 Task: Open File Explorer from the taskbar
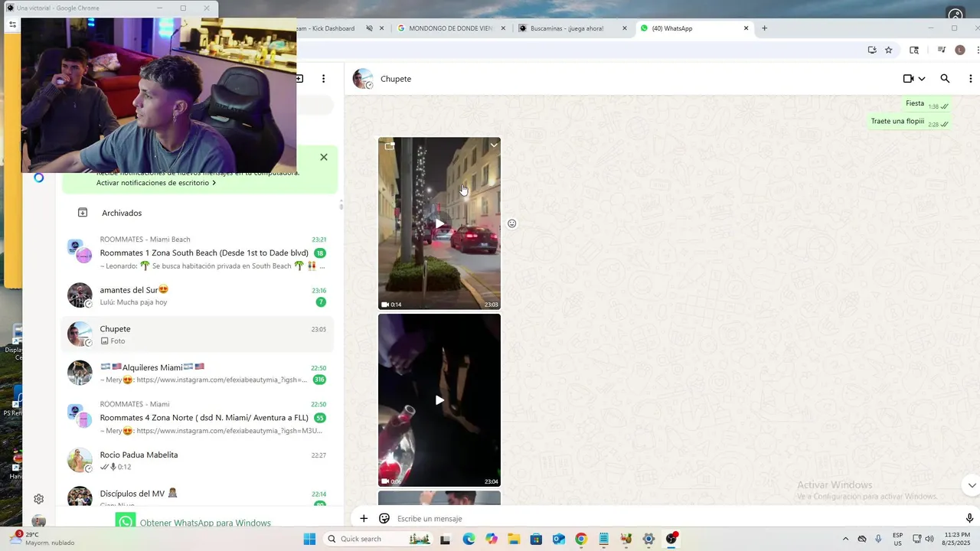(x=514, y=539)
